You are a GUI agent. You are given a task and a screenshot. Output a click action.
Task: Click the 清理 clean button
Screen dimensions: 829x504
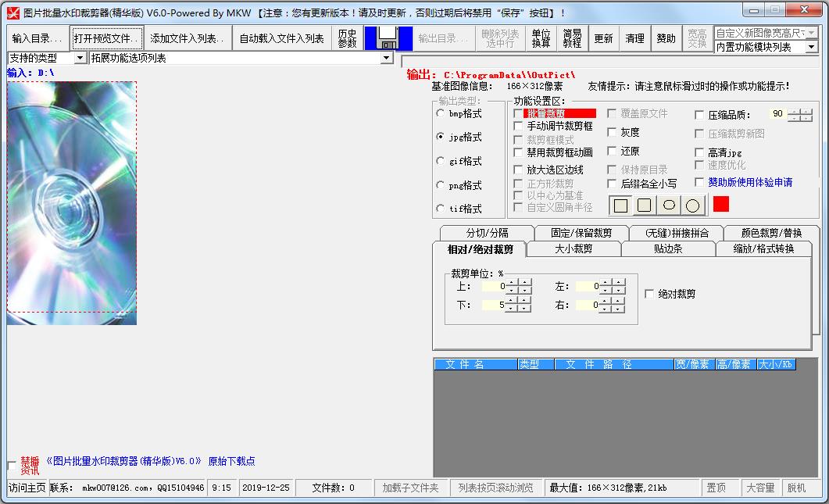pyautogui.click(x=634, y=38)
